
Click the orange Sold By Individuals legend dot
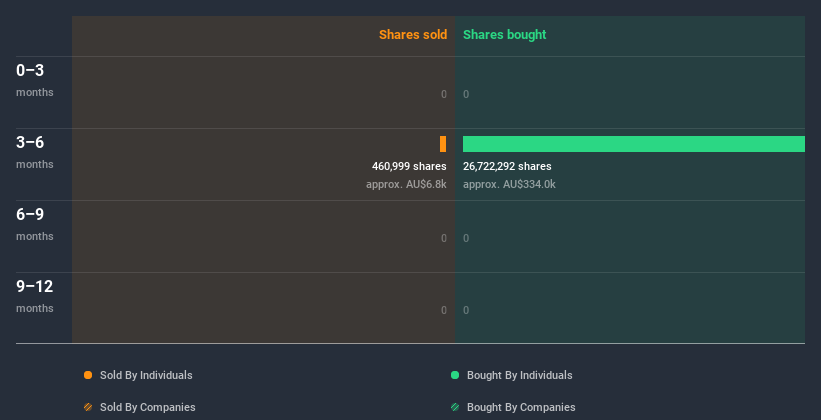point(88,375)
